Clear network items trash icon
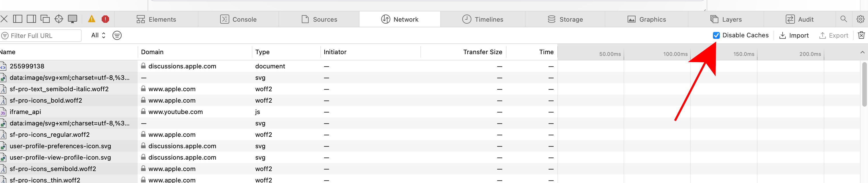 (861, 35)
